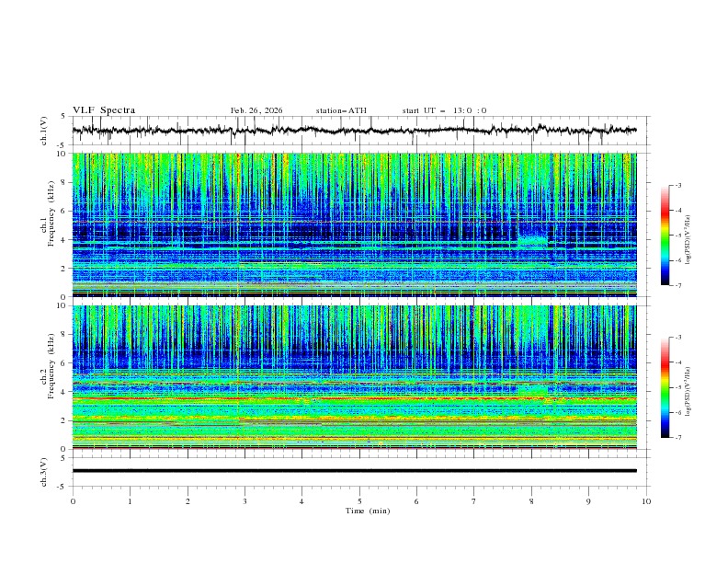Click the time axis tick label '8'
This screenshot has width=728, height=563.
pos(531,501)
